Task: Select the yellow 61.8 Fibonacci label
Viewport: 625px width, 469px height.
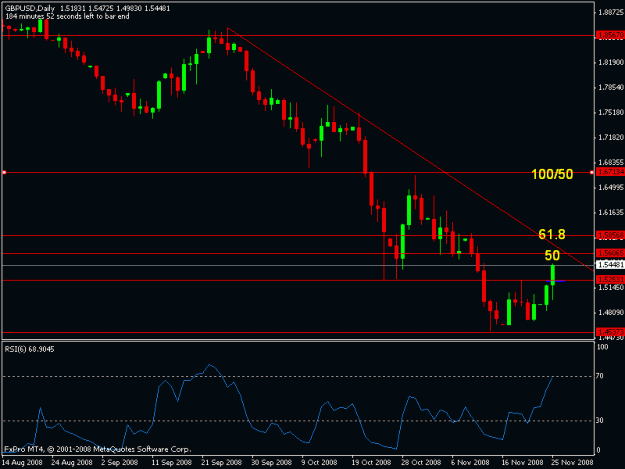Action: point(552,234)
